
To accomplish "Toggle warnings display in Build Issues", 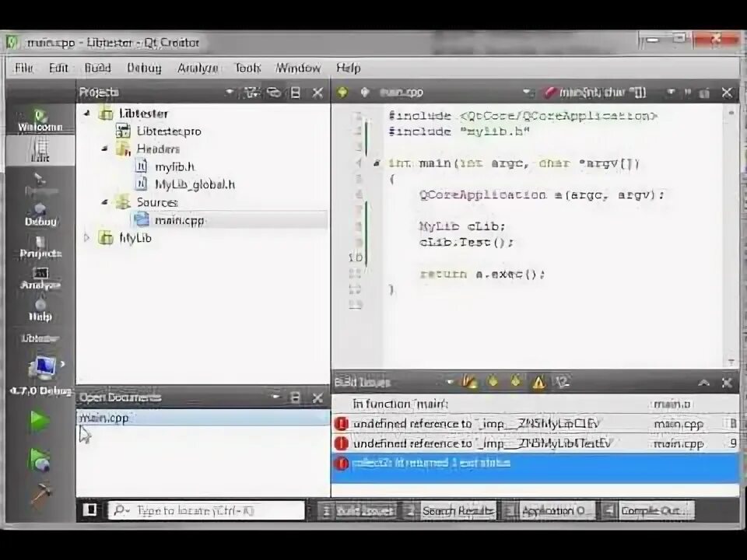I will pos(538,382).
